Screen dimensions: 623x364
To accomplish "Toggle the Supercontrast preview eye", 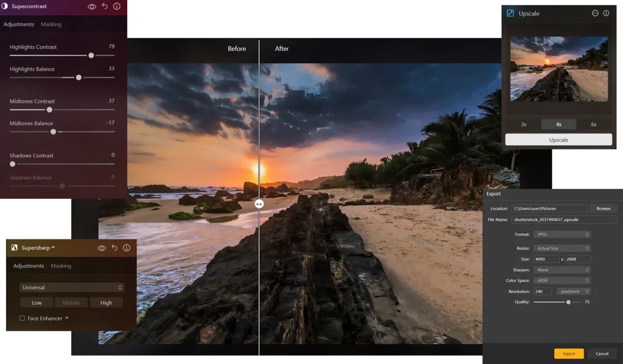I will coord(92,7).
